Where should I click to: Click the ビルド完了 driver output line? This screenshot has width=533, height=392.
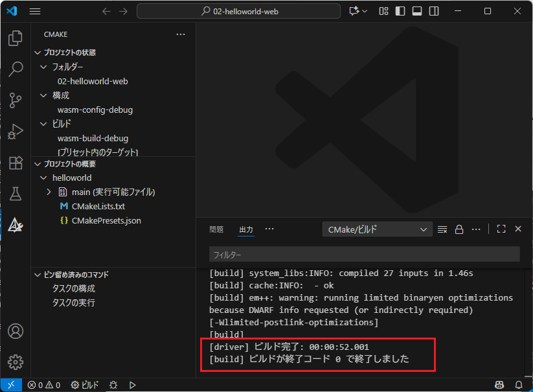289,347
